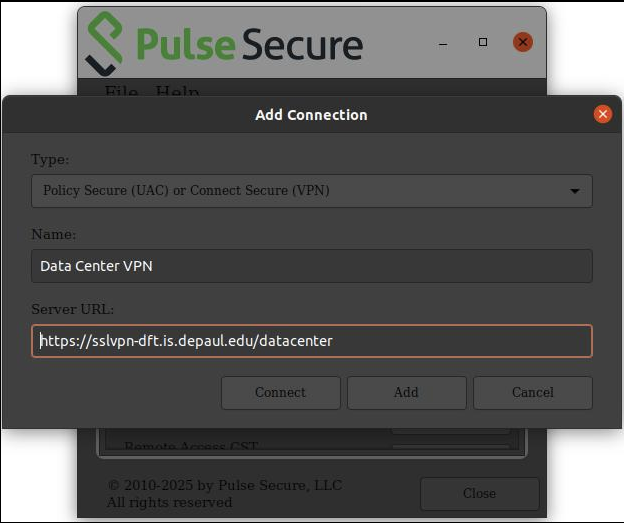Close the Add Connection dialog
This screenshot has width=624, height=523.
[603, 114]
